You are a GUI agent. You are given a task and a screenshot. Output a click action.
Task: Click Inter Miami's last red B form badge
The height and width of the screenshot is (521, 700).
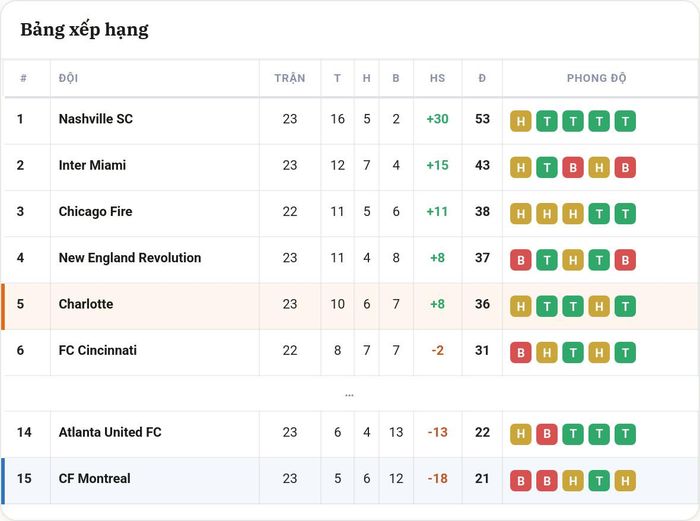pos(625,167)
